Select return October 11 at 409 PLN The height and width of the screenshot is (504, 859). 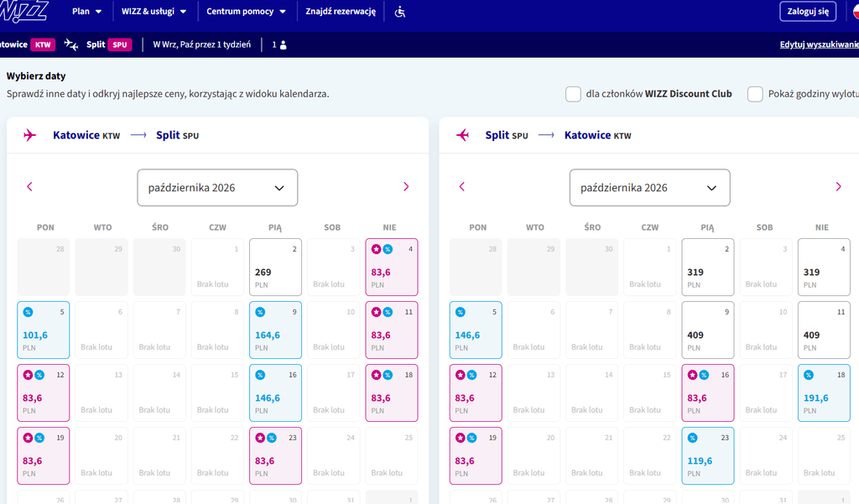(824, 330)
